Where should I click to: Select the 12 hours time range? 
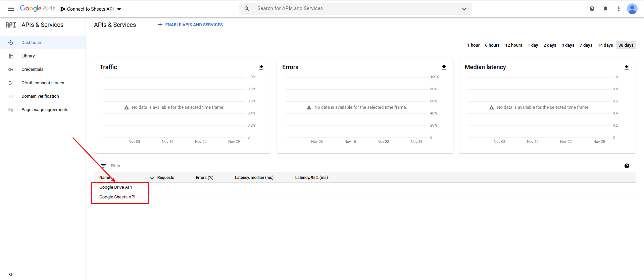[514, 45]
